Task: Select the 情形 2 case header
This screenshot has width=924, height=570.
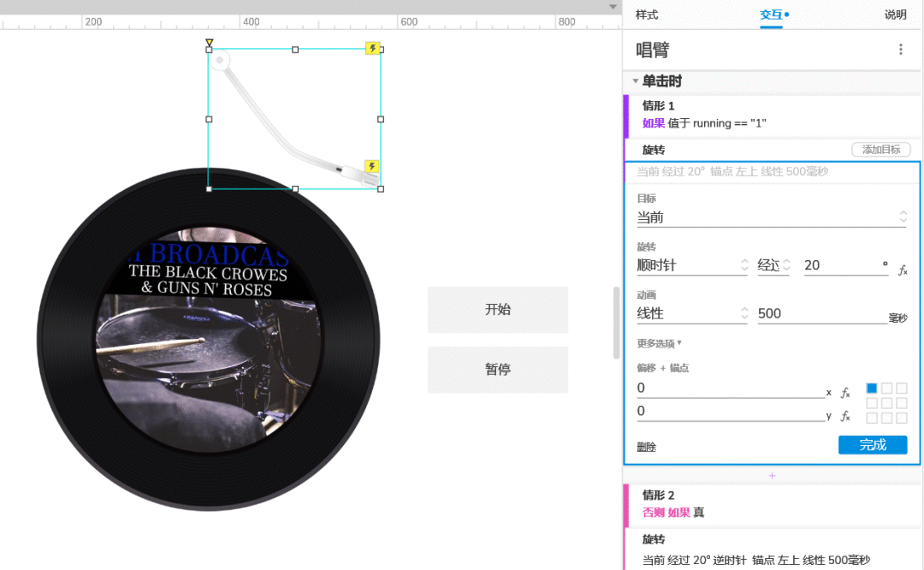Action: point(658,496)
